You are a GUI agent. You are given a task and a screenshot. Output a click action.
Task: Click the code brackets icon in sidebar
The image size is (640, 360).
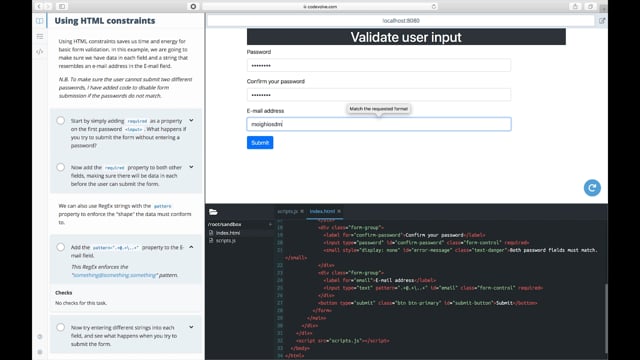[x=40, y=52]
